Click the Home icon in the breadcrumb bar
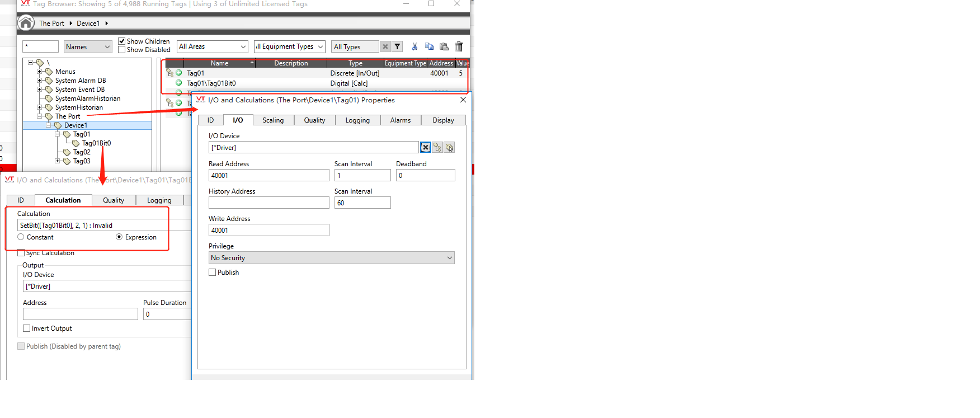The image size is (980, 418). pyautogui.click(x=26, y=23)
